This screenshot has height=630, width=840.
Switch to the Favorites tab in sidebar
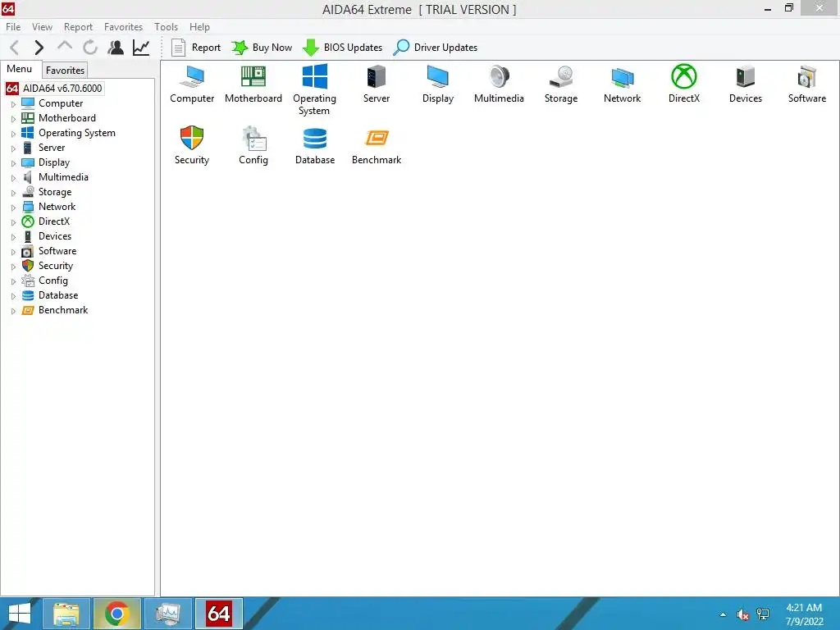coord(65,71)
